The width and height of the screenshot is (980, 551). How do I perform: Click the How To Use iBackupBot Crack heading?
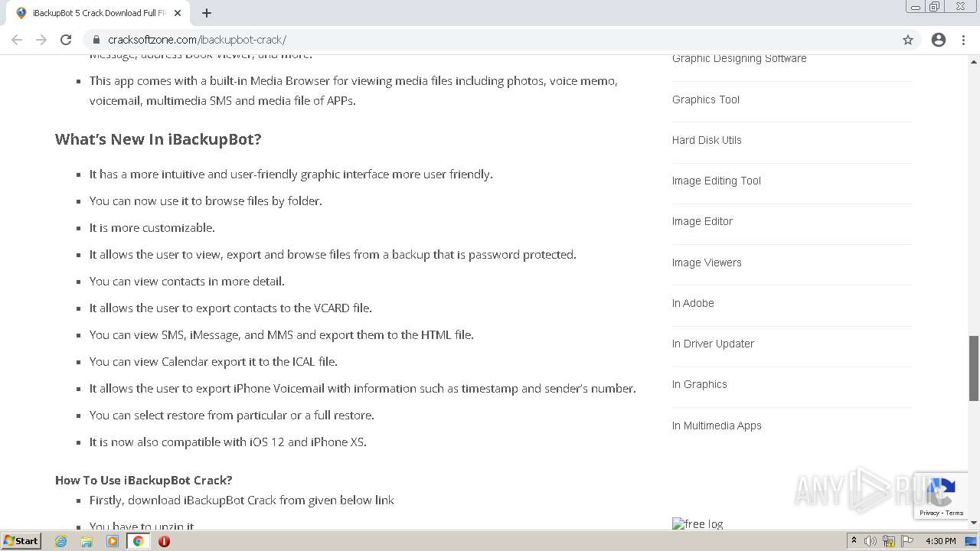143,480
